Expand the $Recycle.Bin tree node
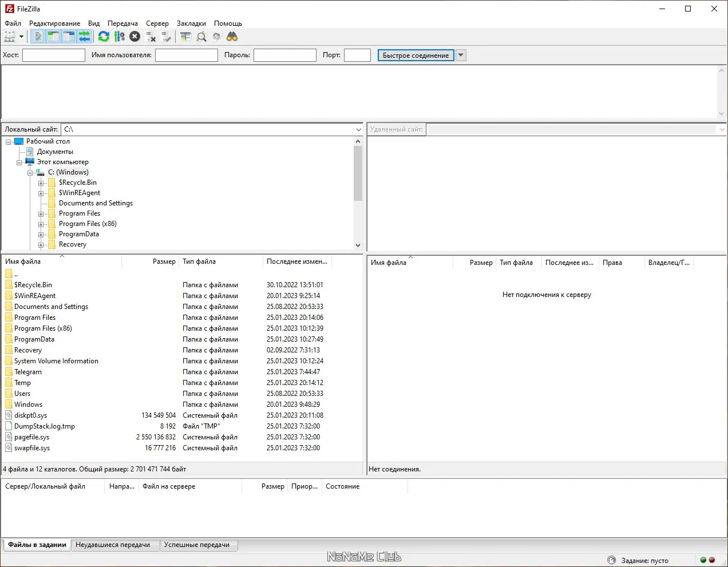This screenshot has width=728, height=567. pos(41,183)
